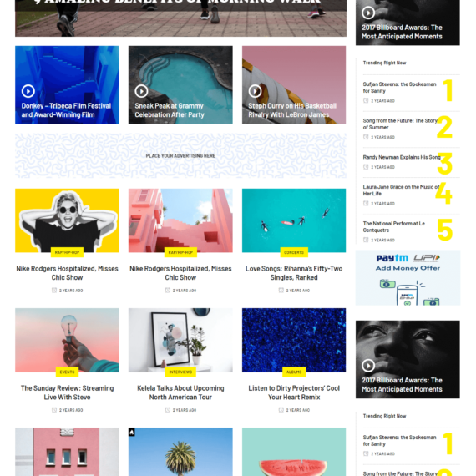476x476 pixels.
Task: Click the watermelon slice article thumbnail
Action: click(294, 452)
